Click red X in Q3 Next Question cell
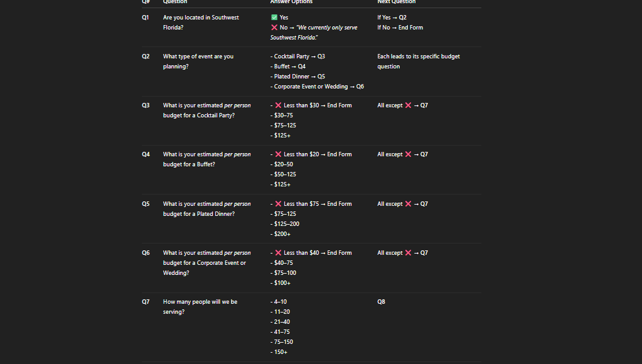The height and width of the screenshot is (364, 642). 408,105
